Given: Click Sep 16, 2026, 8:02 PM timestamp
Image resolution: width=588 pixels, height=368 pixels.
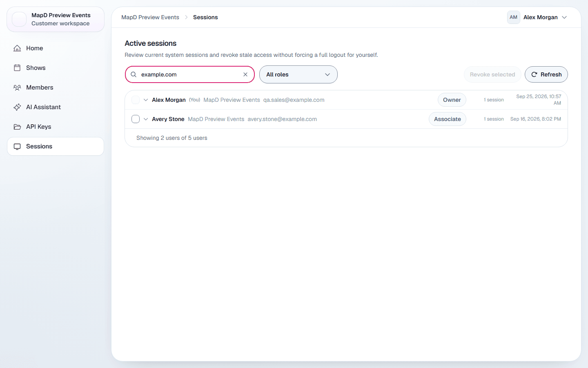Looking at the screenshot, I should pos(536,119).
